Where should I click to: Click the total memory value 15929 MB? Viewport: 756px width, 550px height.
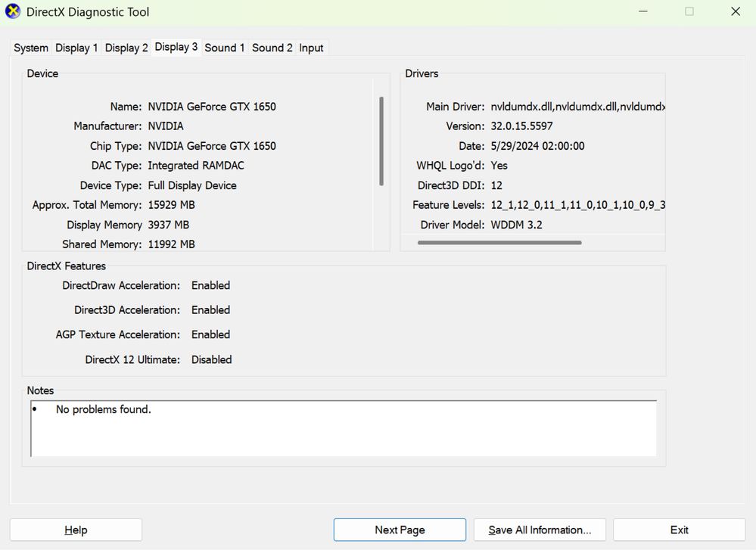pyautogui.click(x=171, y=205)
